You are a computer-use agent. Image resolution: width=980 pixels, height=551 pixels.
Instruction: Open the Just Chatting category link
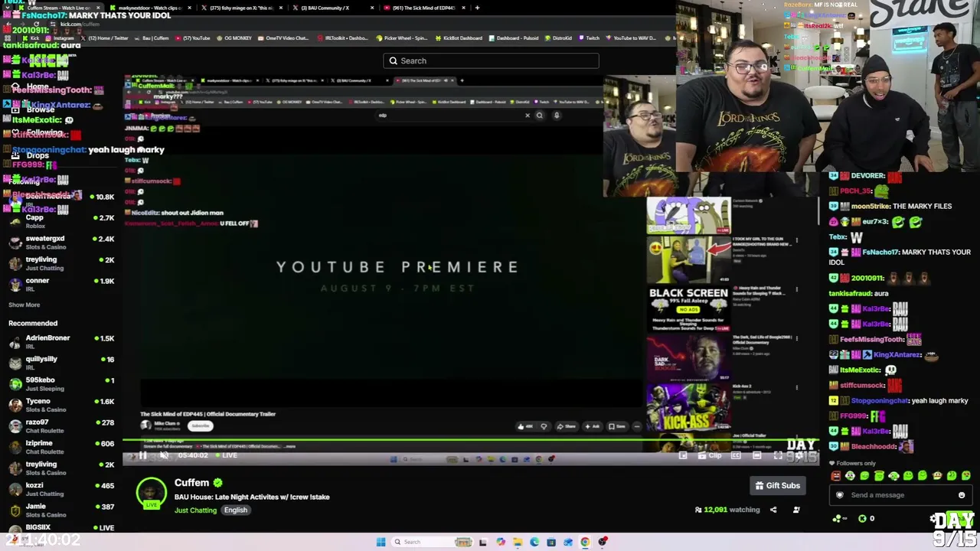(x=195, y=510)
